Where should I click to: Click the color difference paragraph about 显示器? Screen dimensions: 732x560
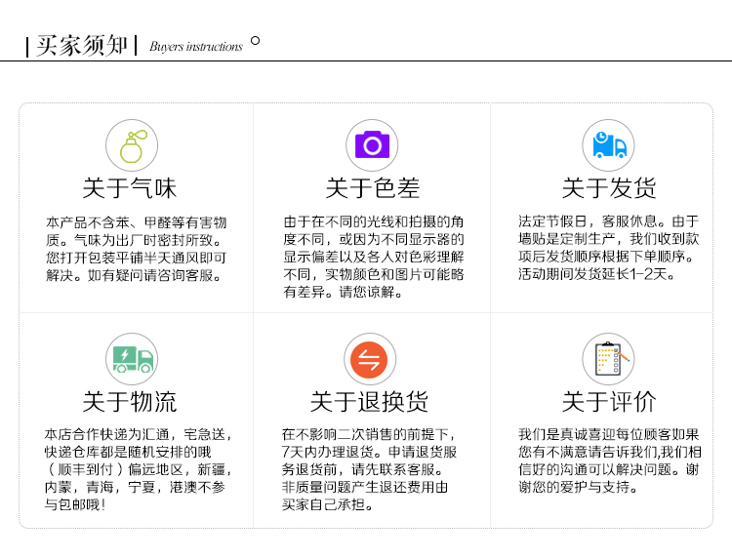coord(374,257)
